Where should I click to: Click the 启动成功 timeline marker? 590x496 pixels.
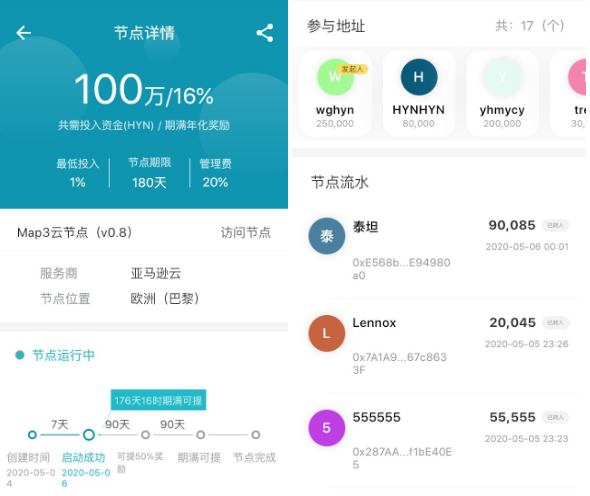(x=89, y=435)
